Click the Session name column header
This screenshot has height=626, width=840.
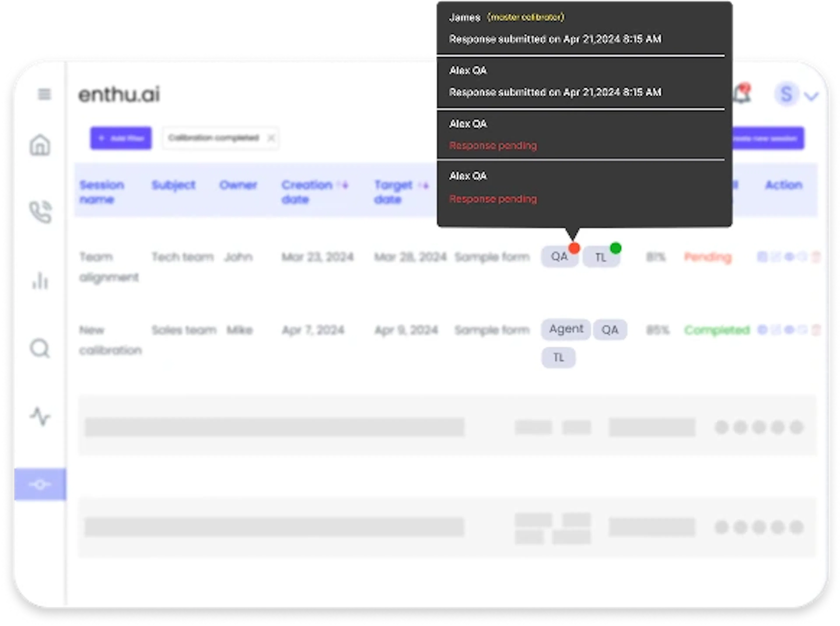point(101,192)
